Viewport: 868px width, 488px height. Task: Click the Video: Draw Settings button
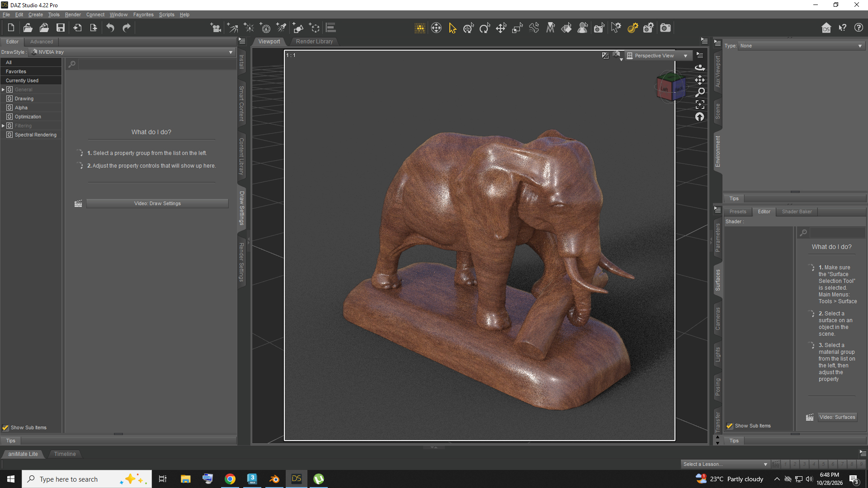coord(157,203)
